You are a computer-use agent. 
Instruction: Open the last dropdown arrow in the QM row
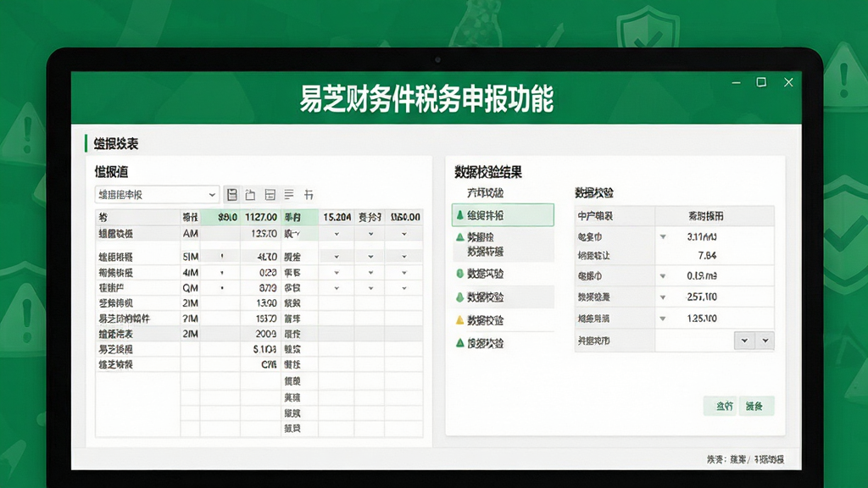point(404,288)
